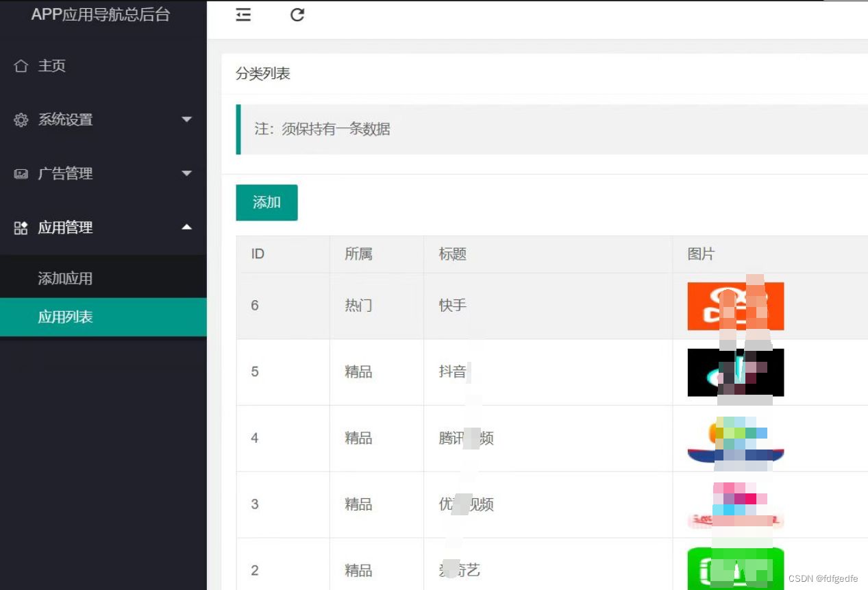Image resolution: width=868 pixels, height=590 pixels.
Task: Click the grid icon next to 应用管理
Action: tap(20, 228)
